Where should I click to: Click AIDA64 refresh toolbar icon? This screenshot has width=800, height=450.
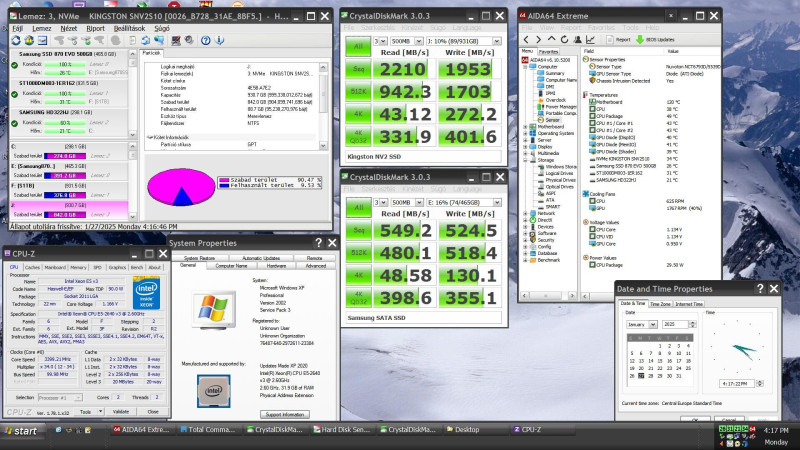pos(564,39)
